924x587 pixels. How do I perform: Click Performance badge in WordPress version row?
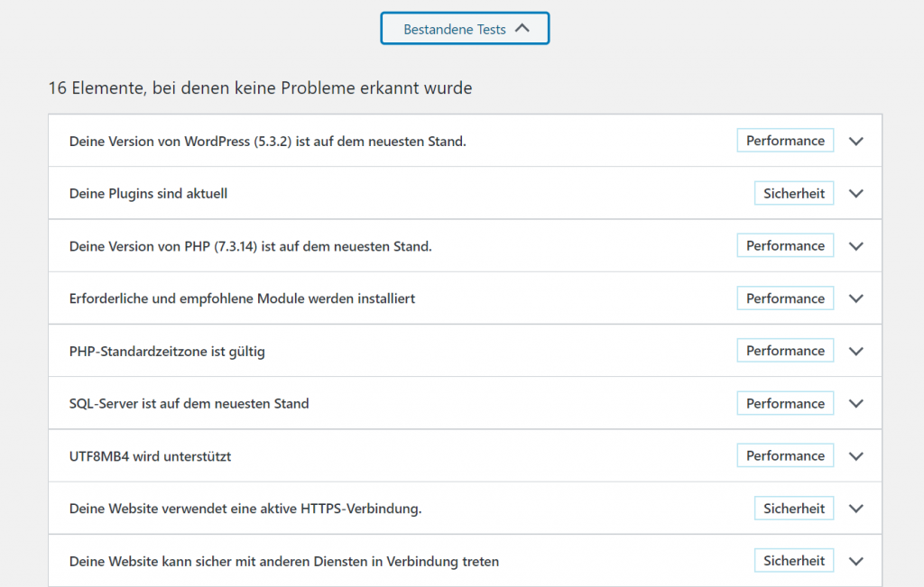(785, 141)
